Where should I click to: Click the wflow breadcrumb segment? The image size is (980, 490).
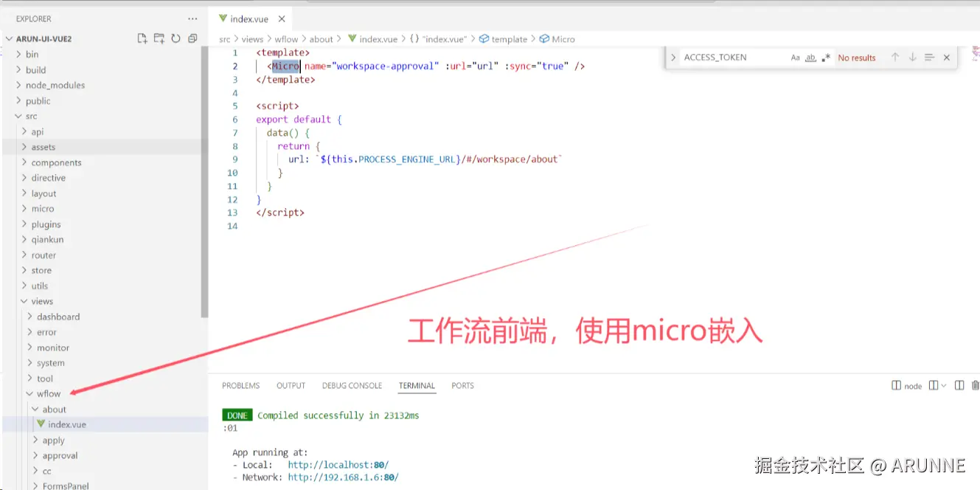pos(286,39)
